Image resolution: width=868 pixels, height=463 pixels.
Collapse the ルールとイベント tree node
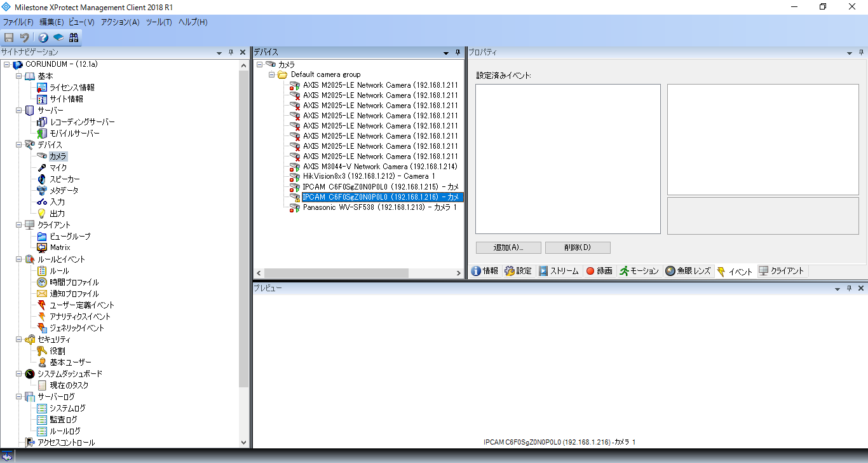click(19, 259)
